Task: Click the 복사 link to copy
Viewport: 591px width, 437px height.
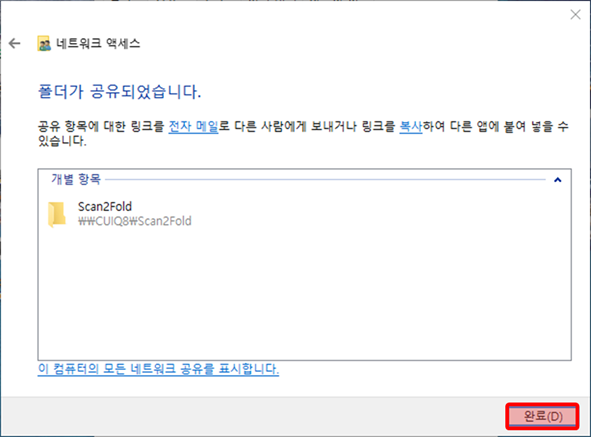Action: [410, 126]
